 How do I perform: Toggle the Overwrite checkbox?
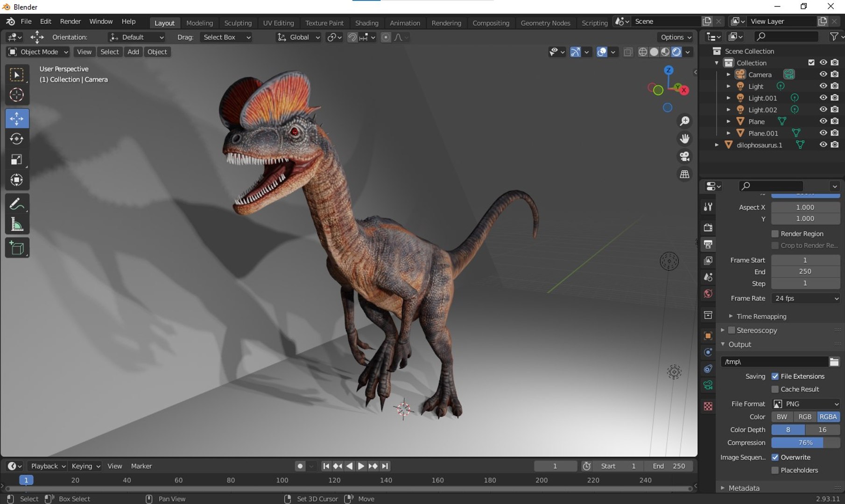click(775, 457)
